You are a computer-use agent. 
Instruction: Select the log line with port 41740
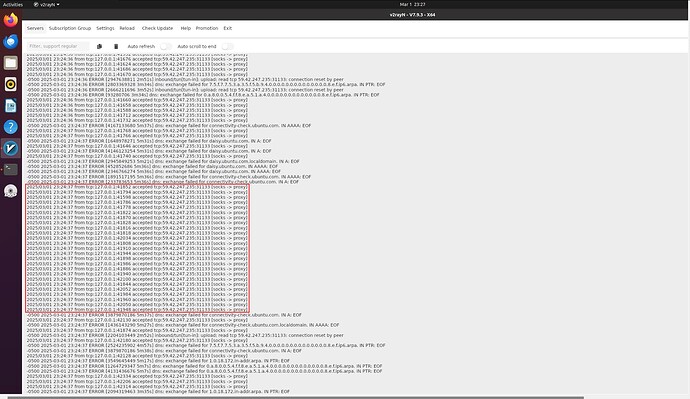(x=137, y=156)
